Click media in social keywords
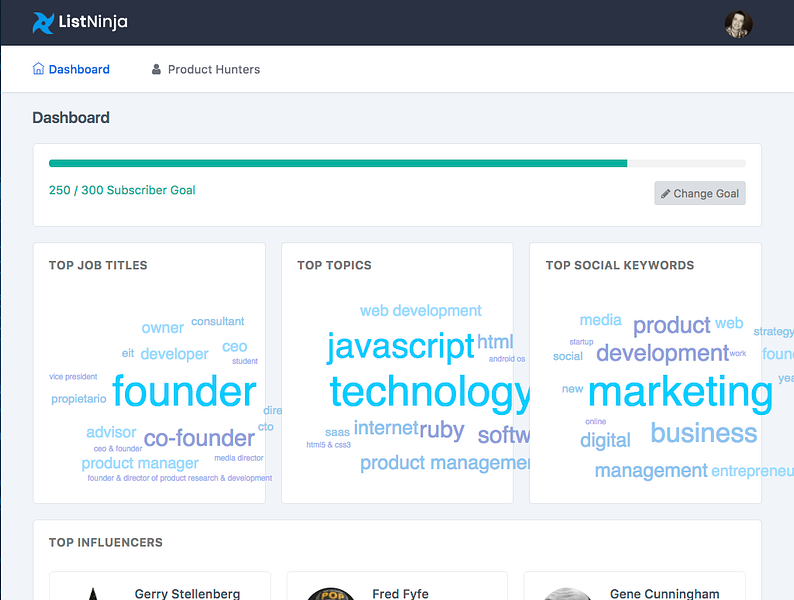The width and height of the screenshot is (794, 600). pos(600,320)
